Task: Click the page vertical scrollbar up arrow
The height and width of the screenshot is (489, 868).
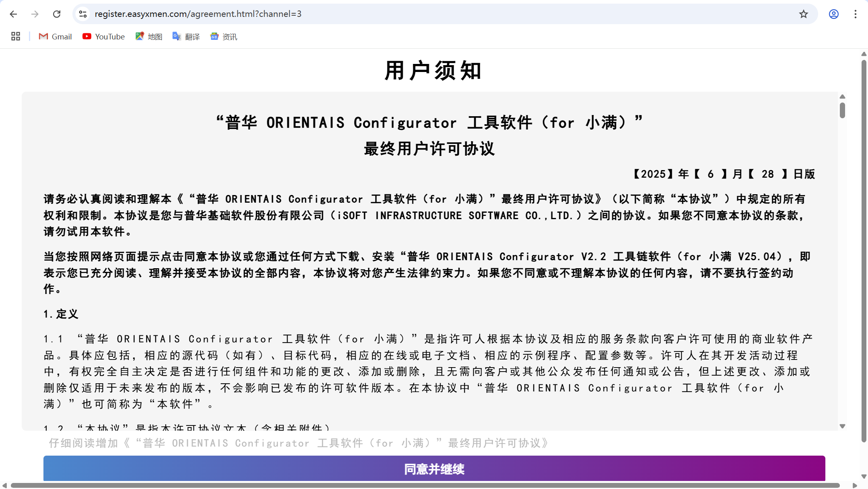Action: point(864,54)
